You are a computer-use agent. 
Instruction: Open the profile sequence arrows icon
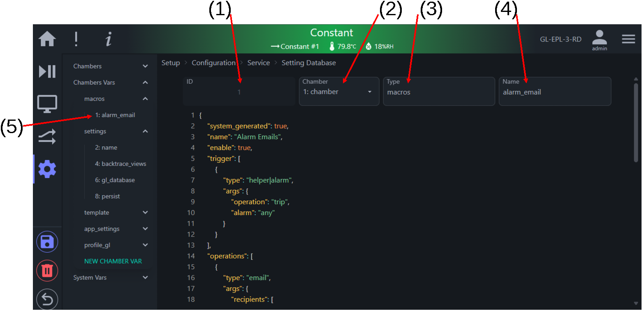tap(47, 136)
